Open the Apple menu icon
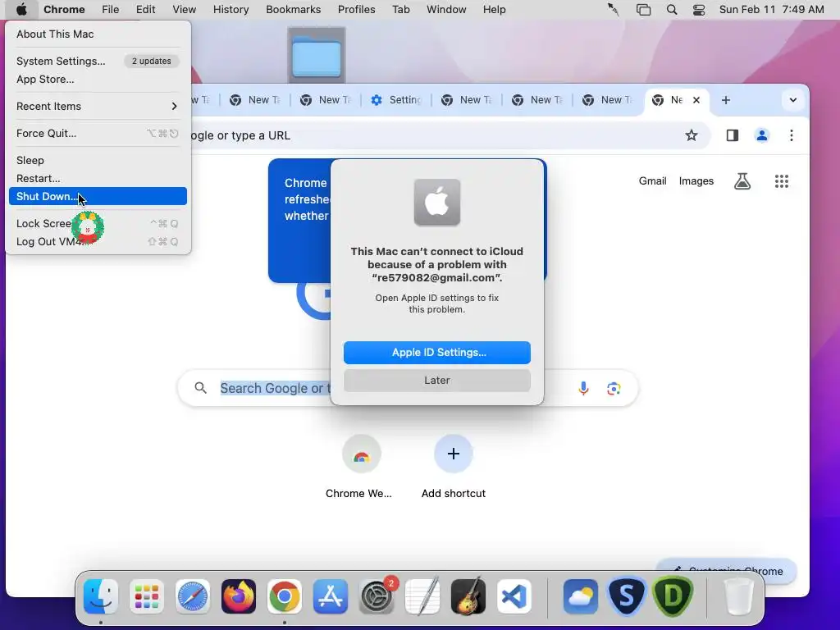 point(21,10)
